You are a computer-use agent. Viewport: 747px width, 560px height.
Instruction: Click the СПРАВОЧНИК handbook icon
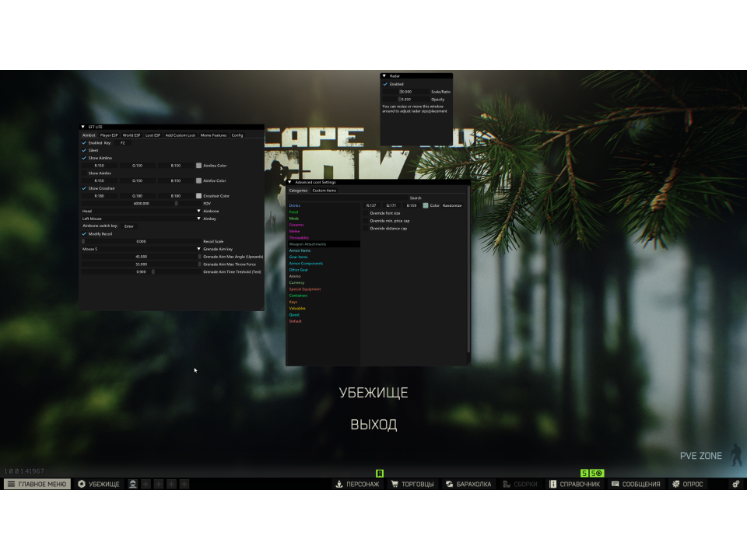point(552,485)
